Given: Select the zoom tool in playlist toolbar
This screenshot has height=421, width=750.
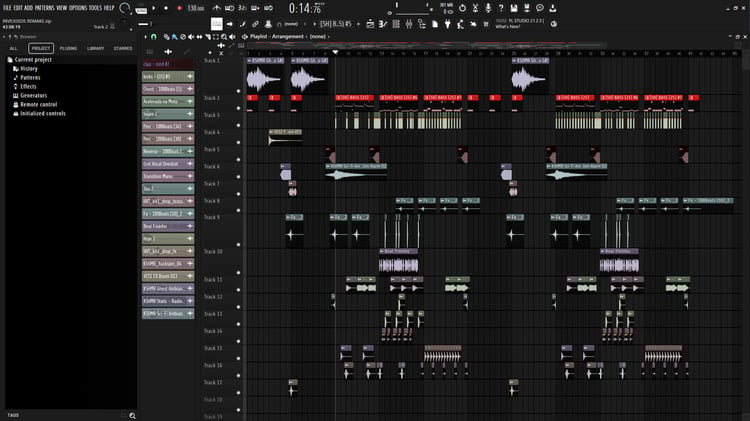Looking at the screenshot, I should pos(224,36).
